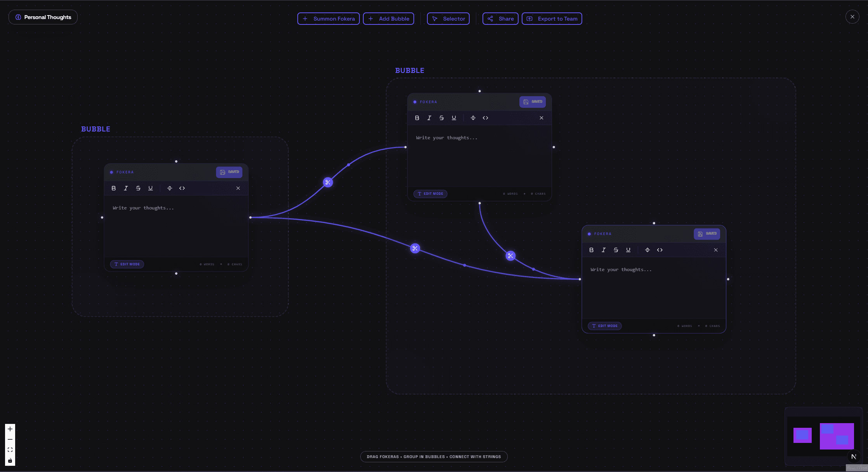
Task: Click the circular N badge near the minimap
Action: tap(854, 456)
